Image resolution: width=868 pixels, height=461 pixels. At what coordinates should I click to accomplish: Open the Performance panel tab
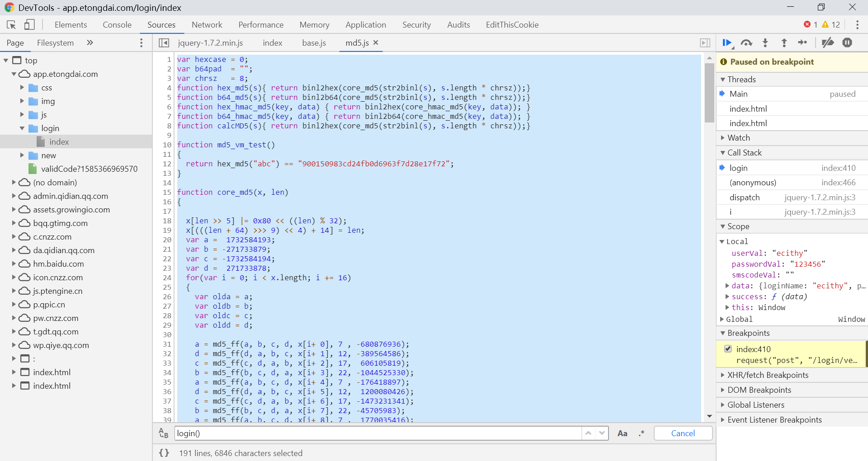pyautogui.click(x=261, y=25)
